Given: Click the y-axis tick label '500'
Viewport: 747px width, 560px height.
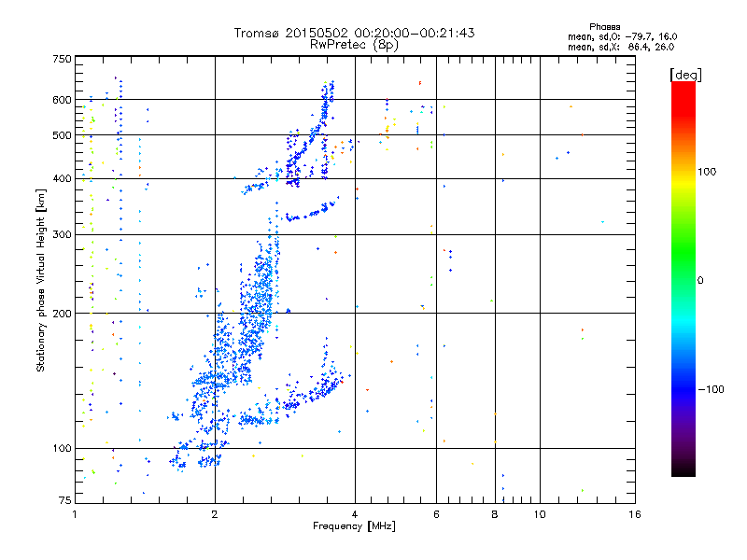Looking at the screenshot, I should coord(62,135).
